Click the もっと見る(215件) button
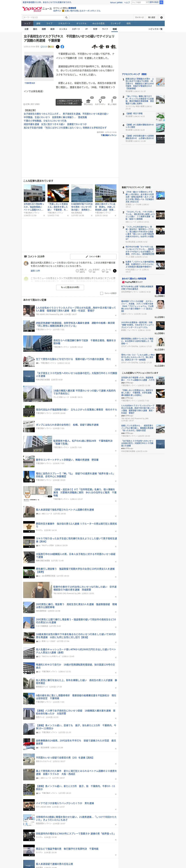186x868 pixels. 70,287
